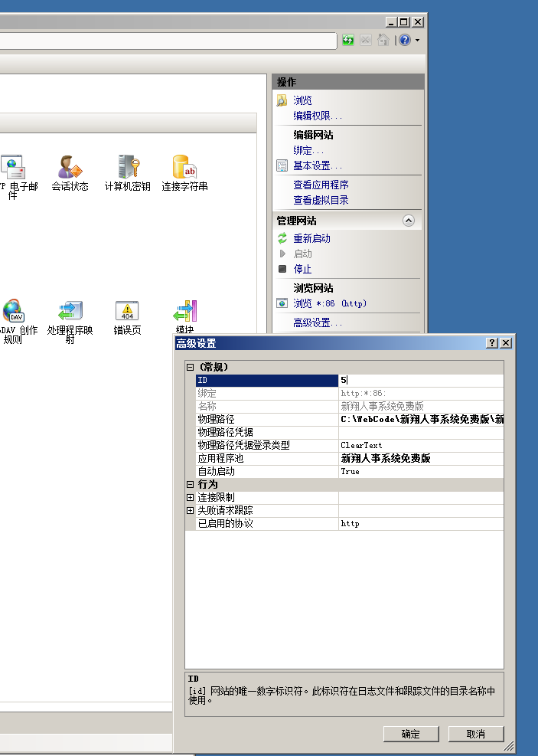Click the ID value input field
Viewport: 538px width, 756px height.
[x=421, y=381]
